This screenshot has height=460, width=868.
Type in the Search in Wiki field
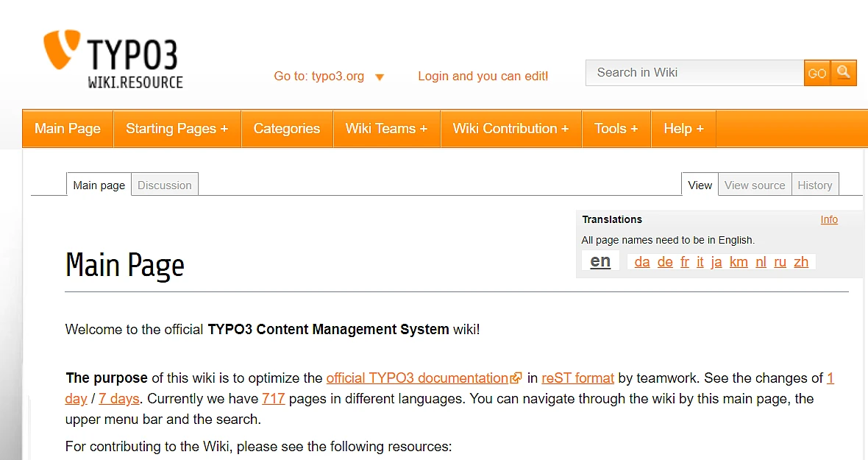(694, 73)
